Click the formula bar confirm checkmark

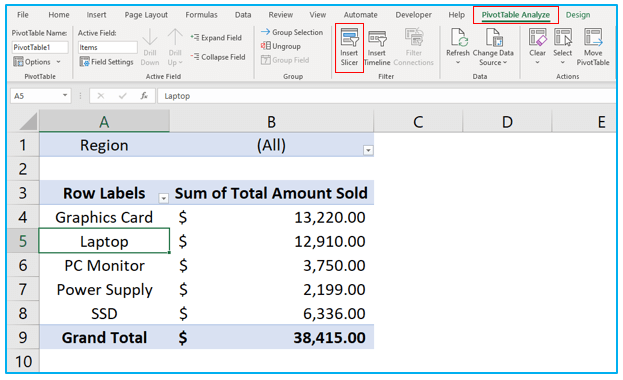tap(122, 96)
